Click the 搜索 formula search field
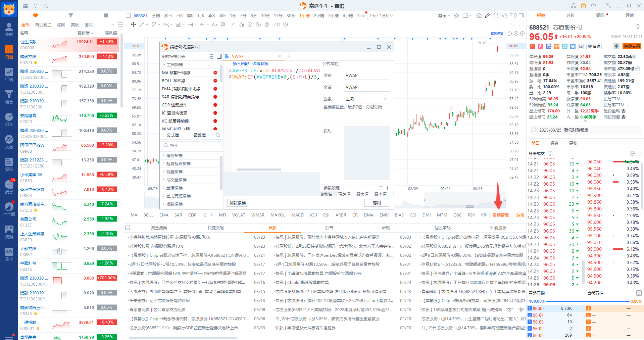 pyautogui.click(x=191, y=145)
